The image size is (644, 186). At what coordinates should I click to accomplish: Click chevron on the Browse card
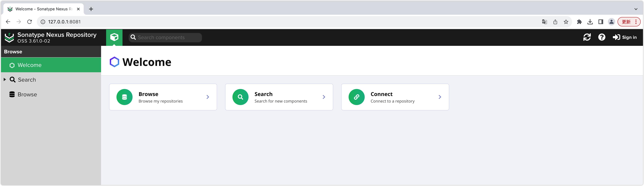pos(208,97)
